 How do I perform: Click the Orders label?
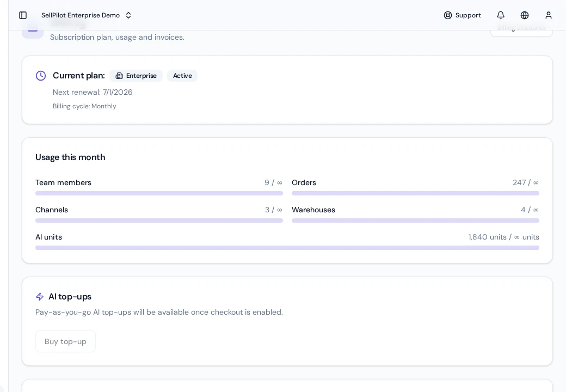click(x=304, y=182)
